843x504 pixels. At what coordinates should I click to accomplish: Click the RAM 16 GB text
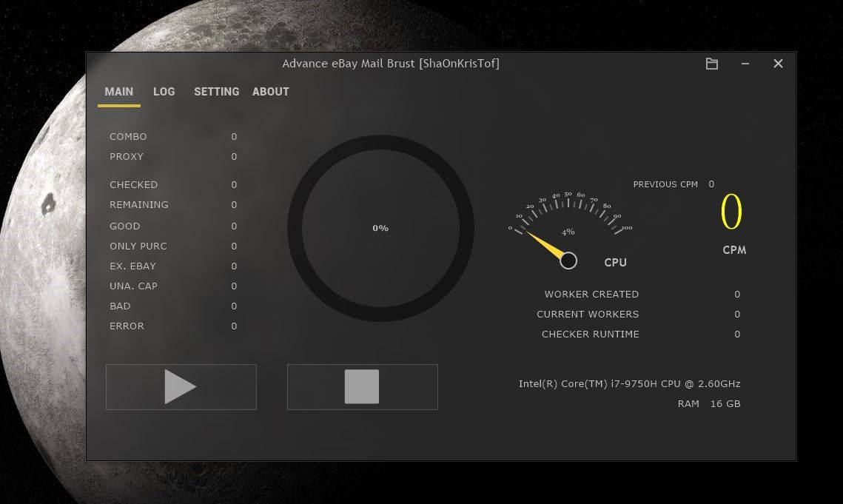coord(709,403)
